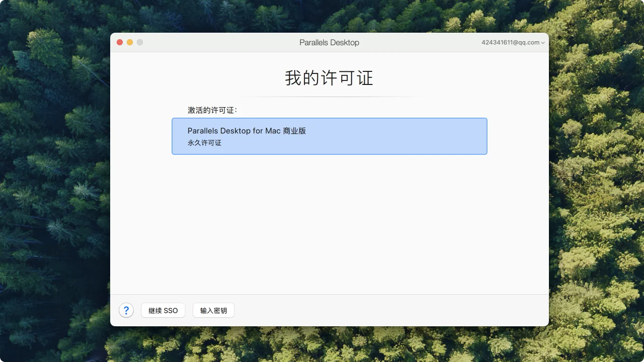
Task: Minimize the Parallels Desktop window
Action: coord(130,42)
